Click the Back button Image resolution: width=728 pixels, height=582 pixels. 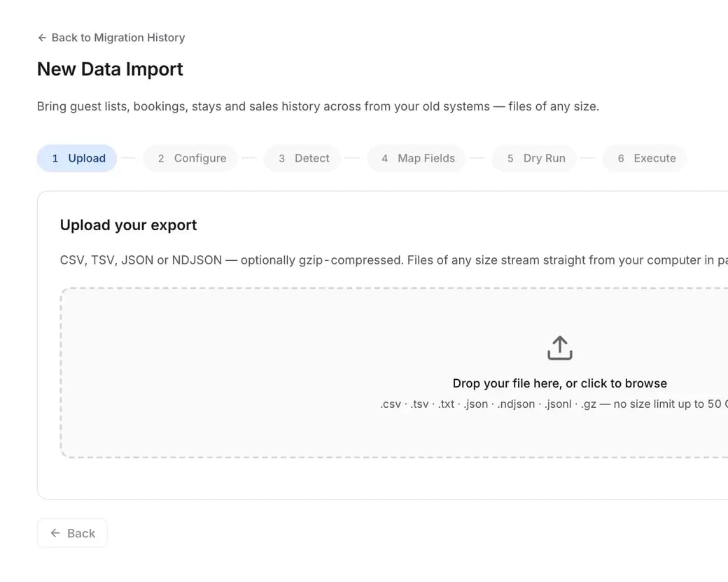[72, 533]
